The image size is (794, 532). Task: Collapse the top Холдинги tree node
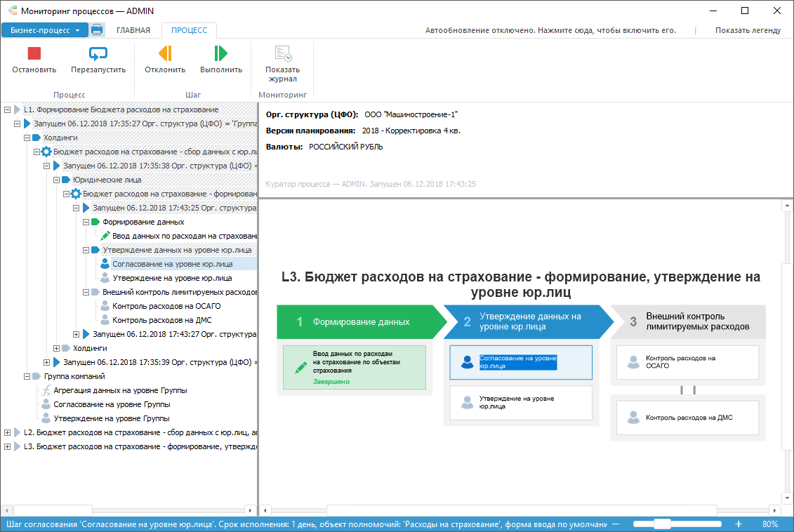click(x=27, y=138)
